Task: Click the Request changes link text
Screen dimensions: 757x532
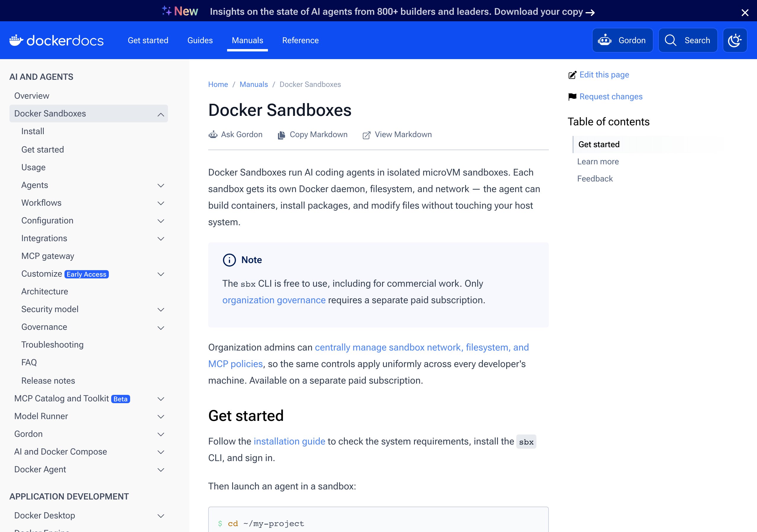Action: tap(611, 97)
